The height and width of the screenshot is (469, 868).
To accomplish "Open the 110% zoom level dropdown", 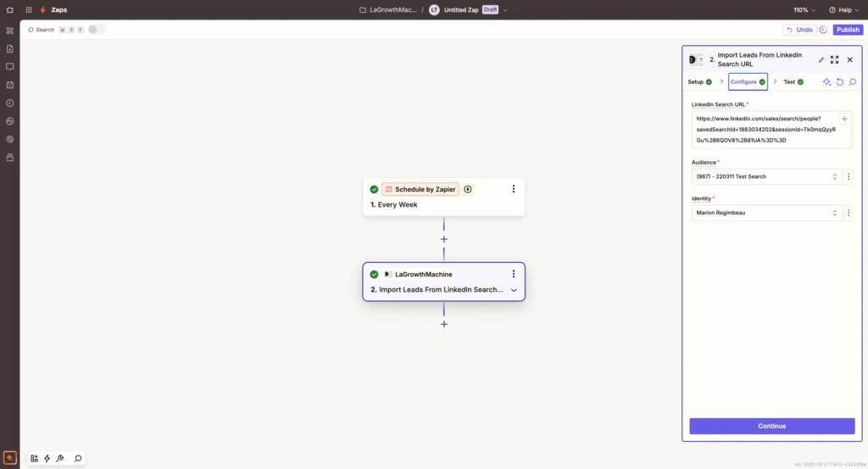I will 804,10.
